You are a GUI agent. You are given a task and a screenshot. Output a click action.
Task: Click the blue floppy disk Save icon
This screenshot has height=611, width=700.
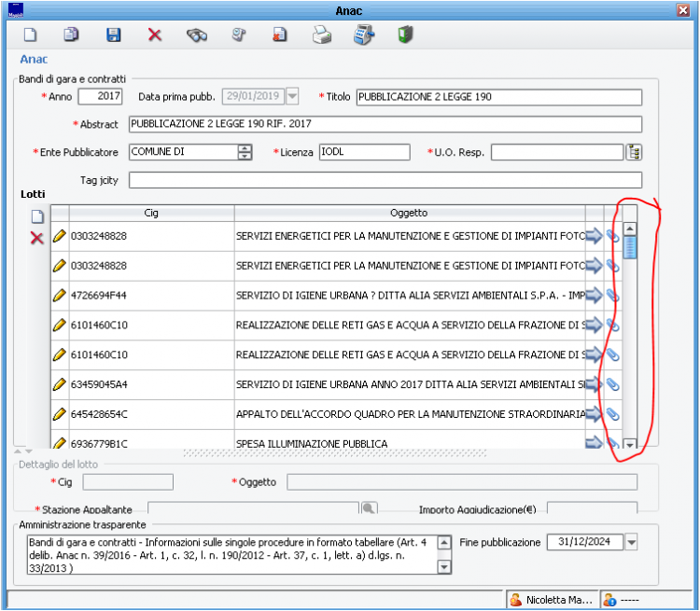click(x=113, y=35)
